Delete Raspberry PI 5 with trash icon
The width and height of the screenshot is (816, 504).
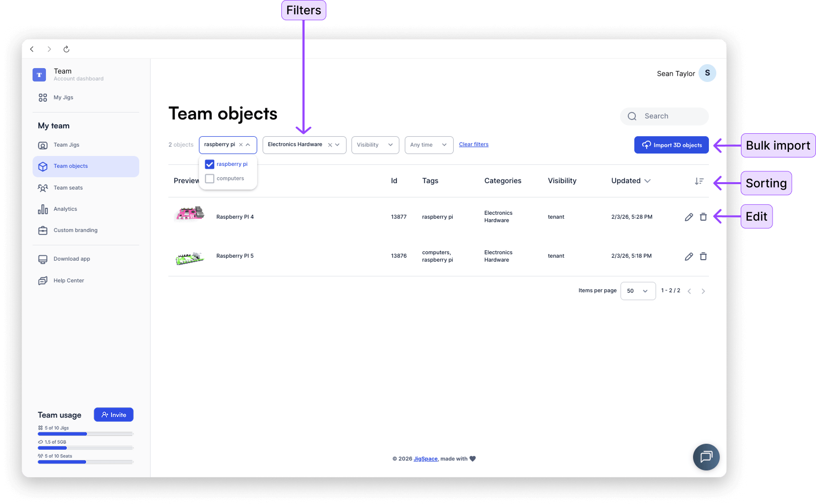click(703, 257)
